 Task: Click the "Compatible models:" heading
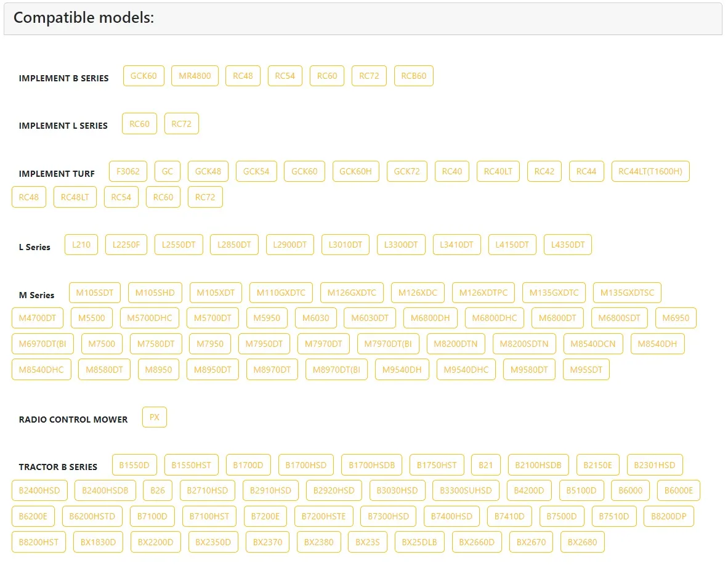click(x=84, y=18)
